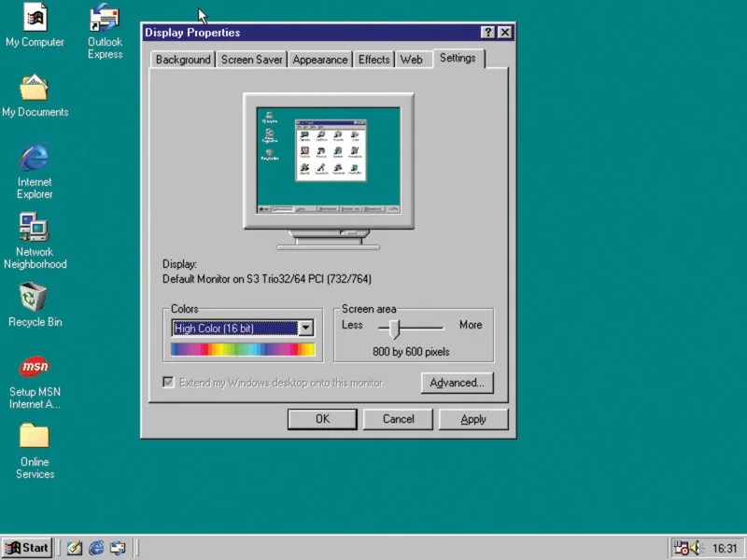
Task: Open the Network Neighborhood icon
Action: 34,229
